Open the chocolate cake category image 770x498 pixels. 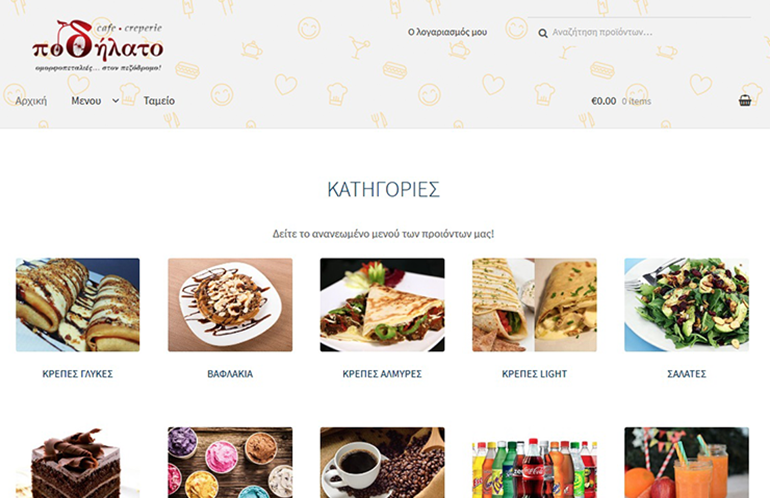(78, 463)
